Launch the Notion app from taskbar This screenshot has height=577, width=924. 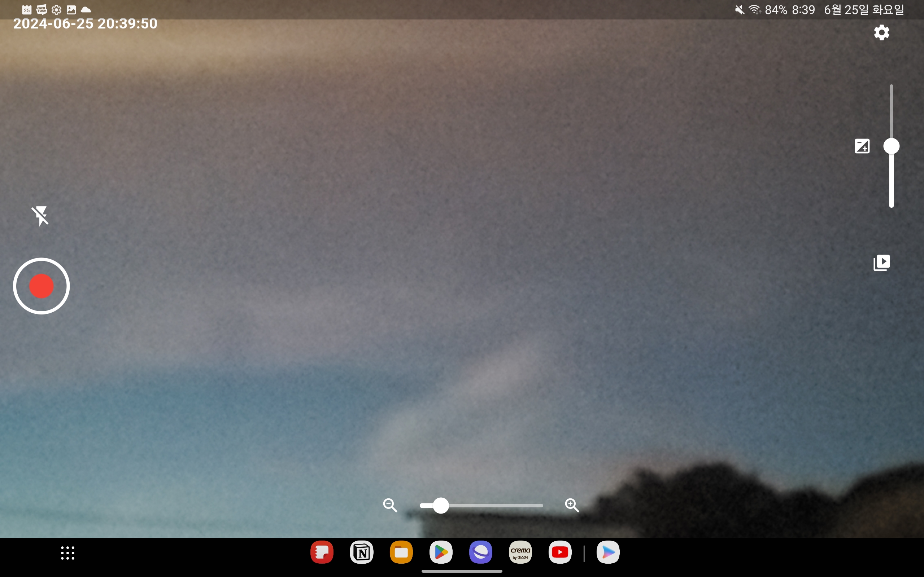[x=361, y=552]
